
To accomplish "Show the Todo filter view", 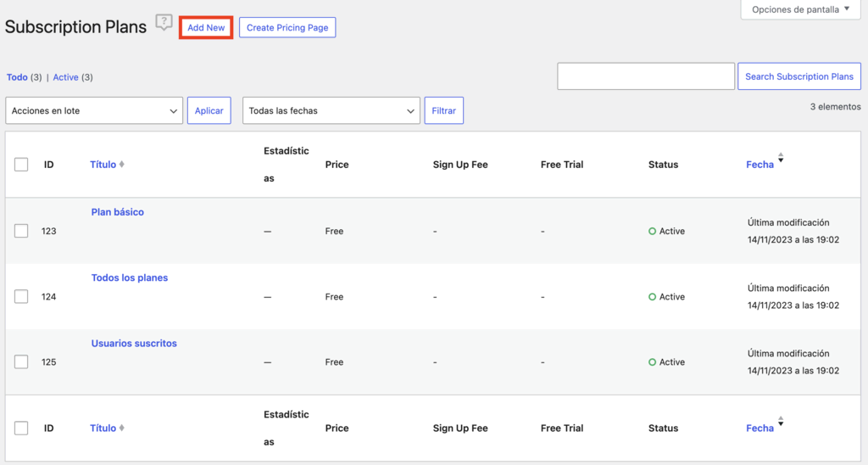I will click(x=17, y=77).
